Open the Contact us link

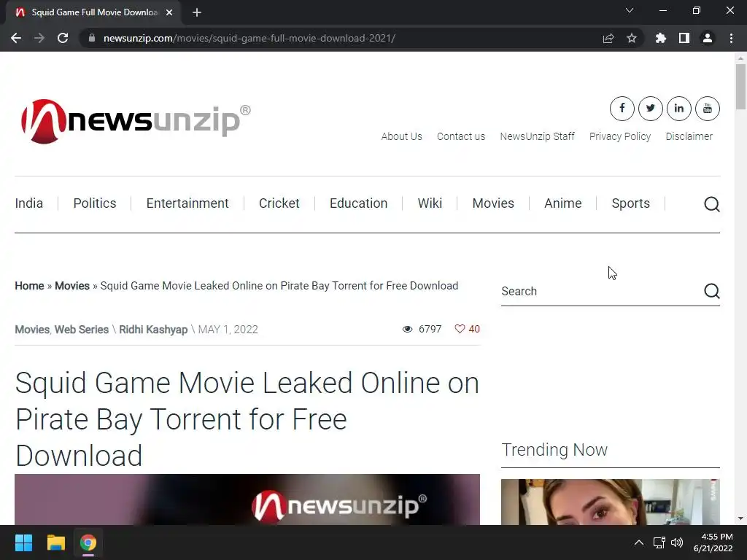pyautogui.click(x=461, y=136)
